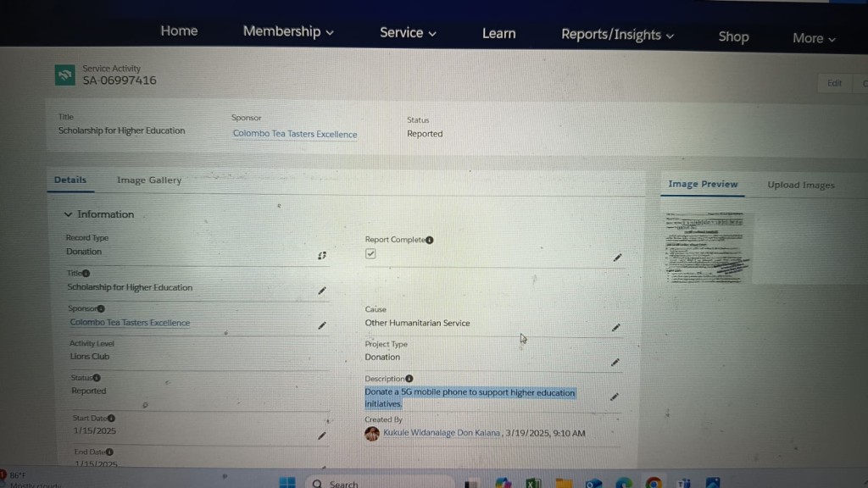The height and width of the screenshot is (488, 868).
Task: Click header Status value 'Reported'
Action: 425,134
